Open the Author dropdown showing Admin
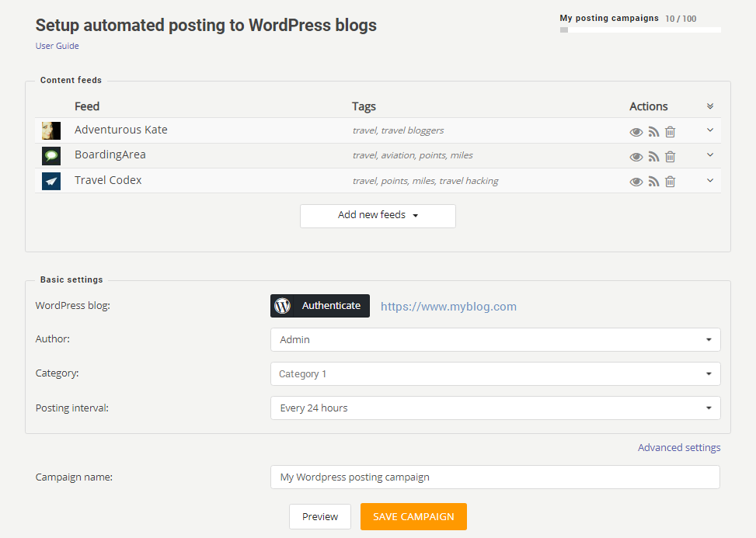Image resolution: width=756 pixels, height=538 pixels. click(x=495, y=339)
